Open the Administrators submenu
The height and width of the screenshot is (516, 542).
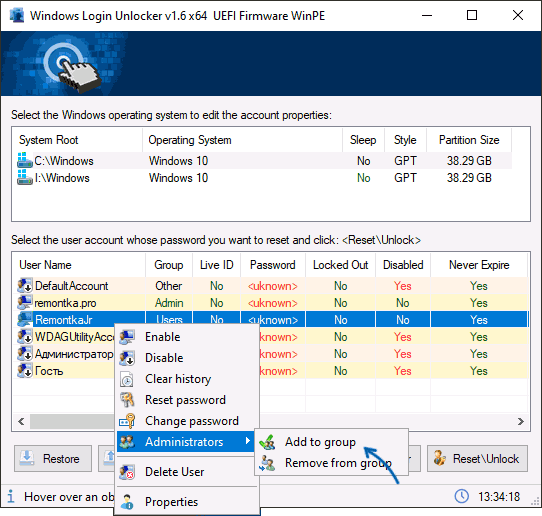pos(187,442)
